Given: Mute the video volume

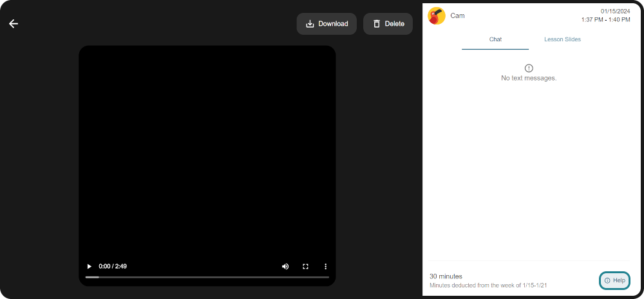Looking at the screenshot, I should (x=285, y=266).
